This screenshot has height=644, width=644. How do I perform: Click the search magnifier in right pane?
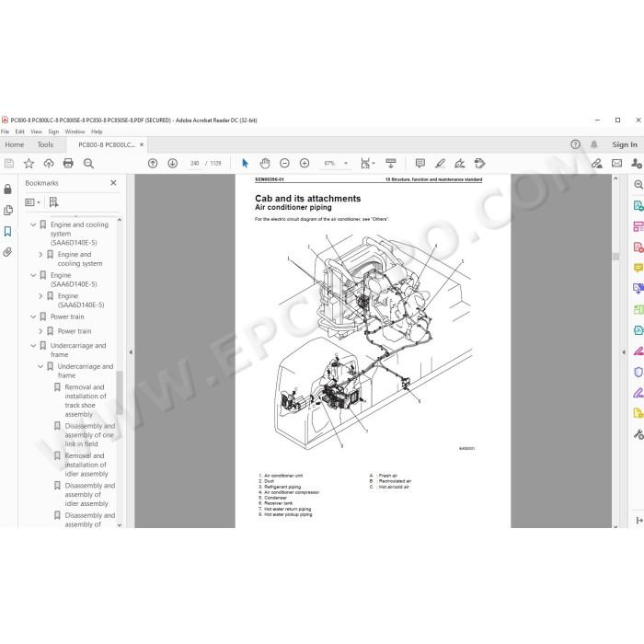(x=638, y=184)
